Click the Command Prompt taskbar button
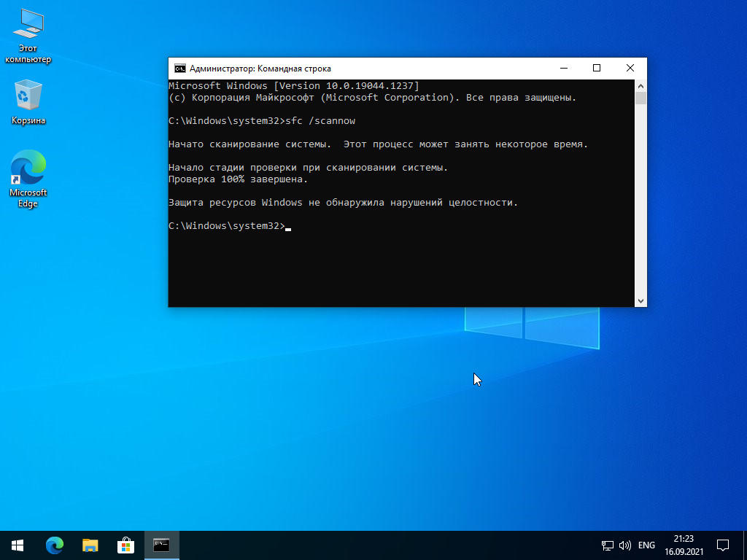 [x=161, y=545]
